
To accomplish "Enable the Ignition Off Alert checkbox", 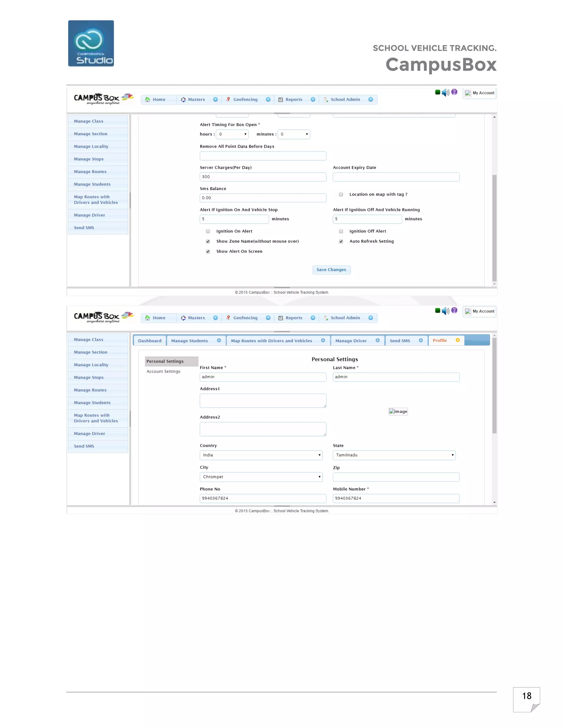I will 341,231.
